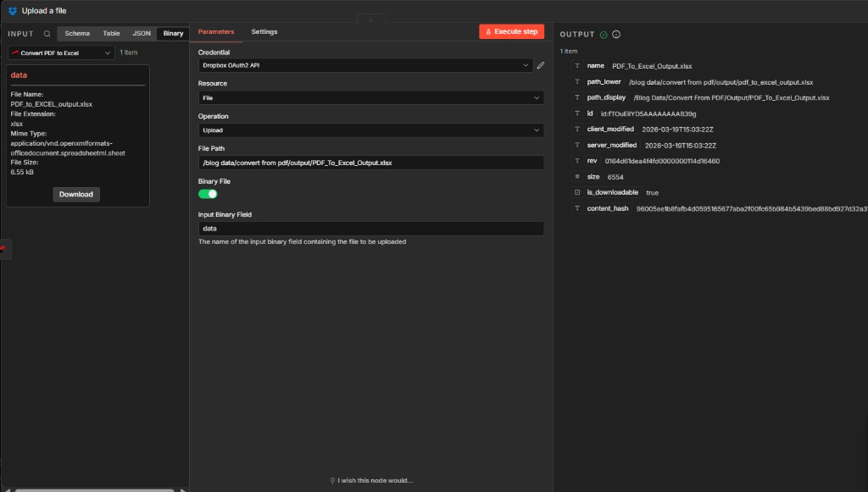
Task: Switch input view to JSON tab
Action: pyautogui.click(x=142, y=34)
